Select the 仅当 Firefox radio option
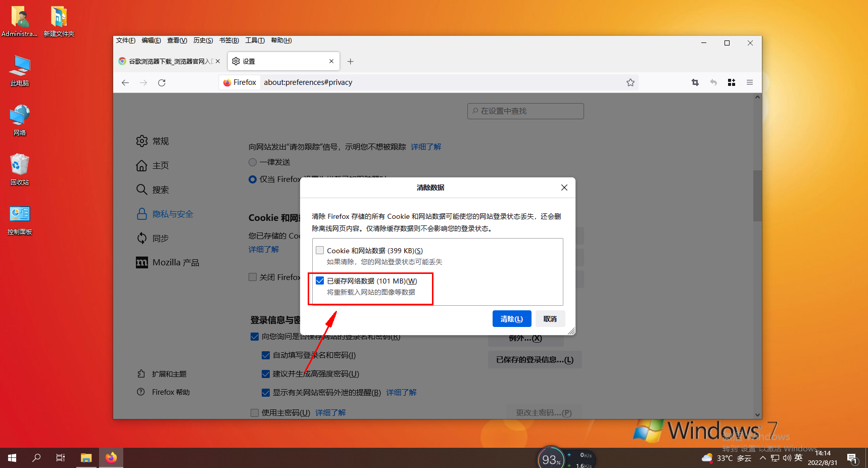 pos(253,179)
